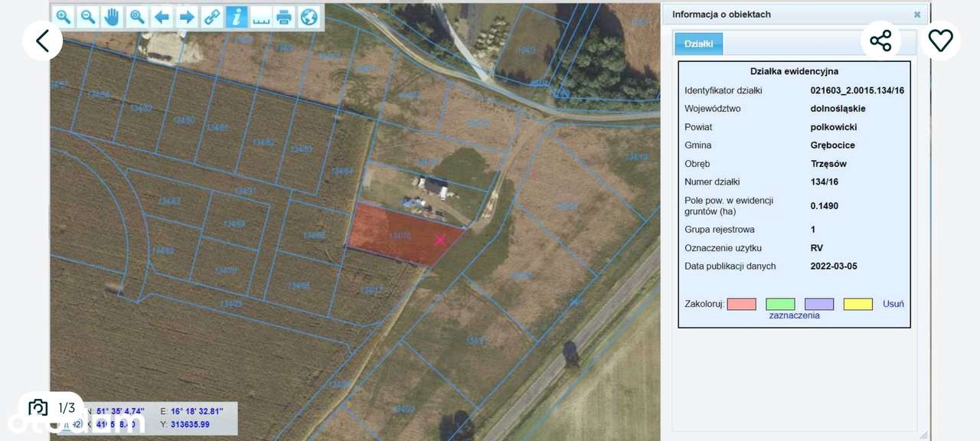Click the Usuń zaznaczenia link
This screenshot has height=441, width=980.
tap(837, 310)
